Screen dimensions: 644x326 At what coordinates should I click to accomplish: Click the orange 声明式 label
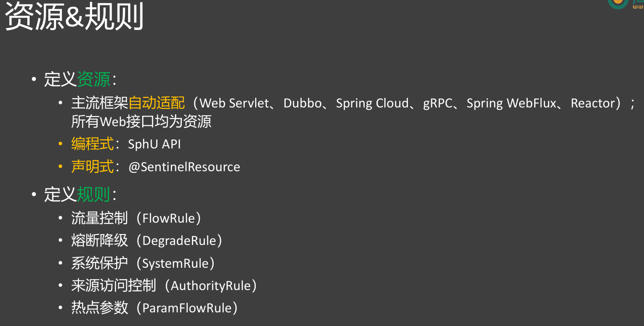pyautogui.click(x=92, y=167)
